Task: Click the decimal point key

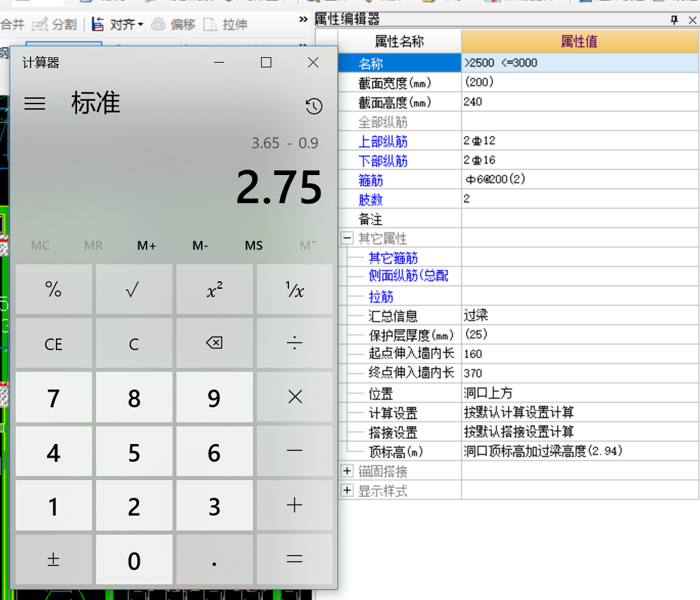Action: click(214, 559)
